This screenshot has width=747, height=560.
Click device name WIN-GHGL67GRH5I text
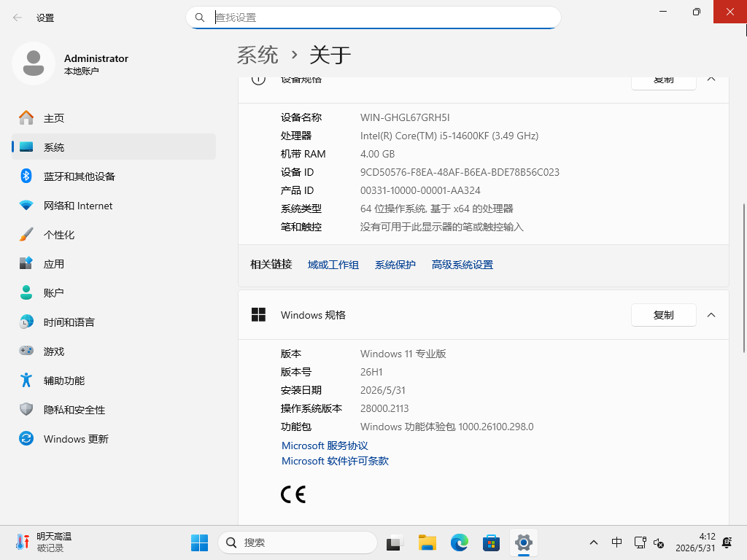pos(405,117)
